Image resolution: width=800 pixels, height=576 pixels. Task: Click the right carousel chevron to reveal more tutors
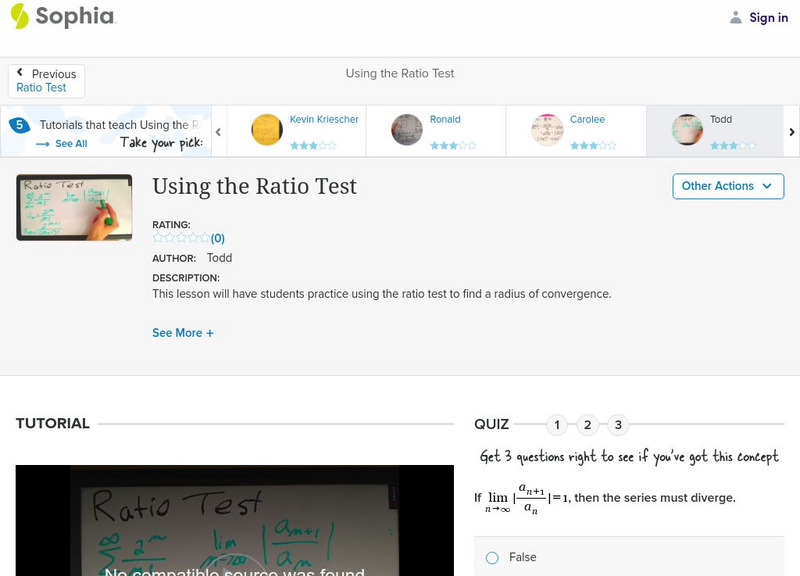pos(791,131)
